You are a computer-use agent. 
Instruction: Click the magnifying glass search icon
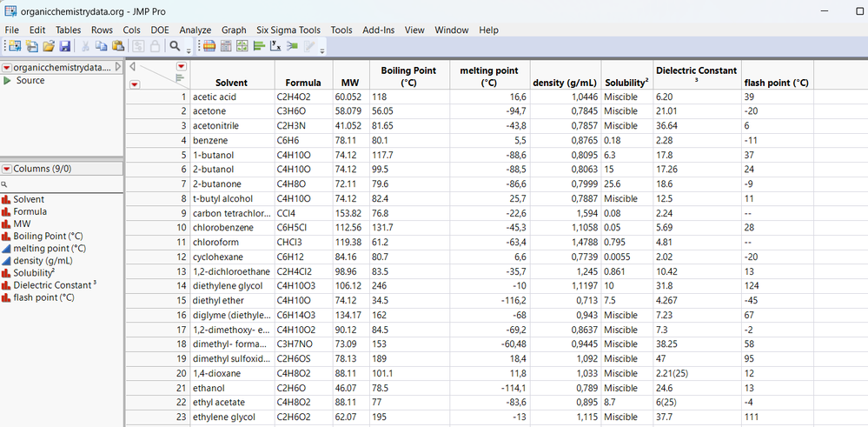(175, 46)
